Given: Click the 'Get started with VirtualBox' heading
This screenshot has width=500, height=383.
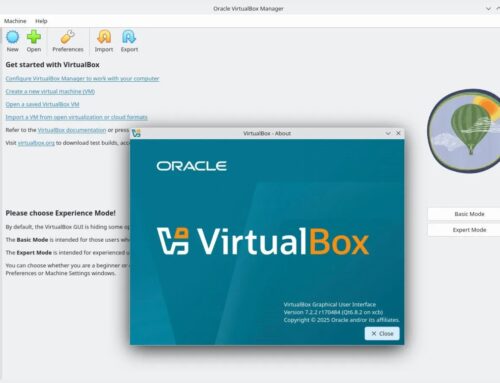Looking at the screenshot, I should (52, 65).
